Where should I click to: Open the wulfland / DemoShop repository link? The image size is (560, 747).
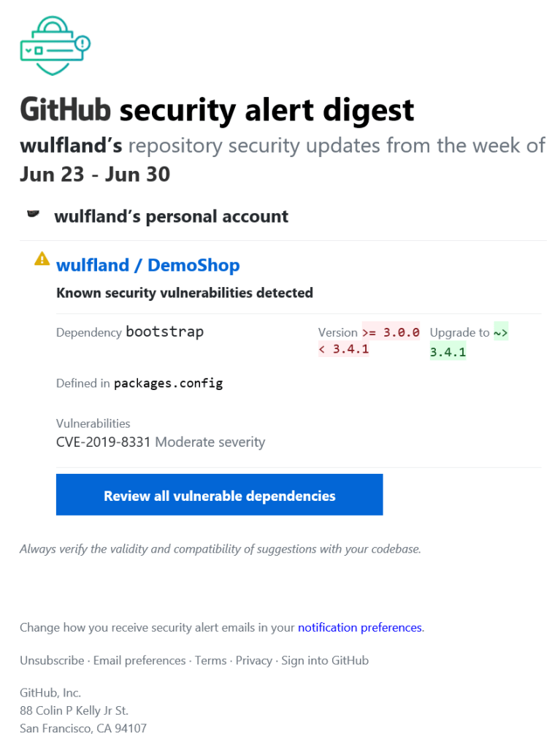pyautogui.click(x=147, y=265)
